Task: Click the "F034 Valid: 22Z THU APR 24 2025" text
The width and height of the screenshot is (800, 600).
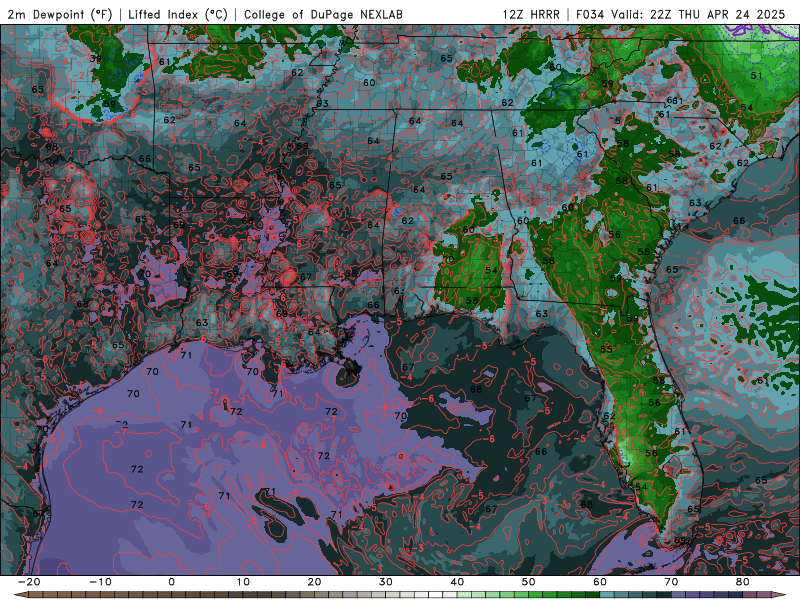Action: coord(680,14)
